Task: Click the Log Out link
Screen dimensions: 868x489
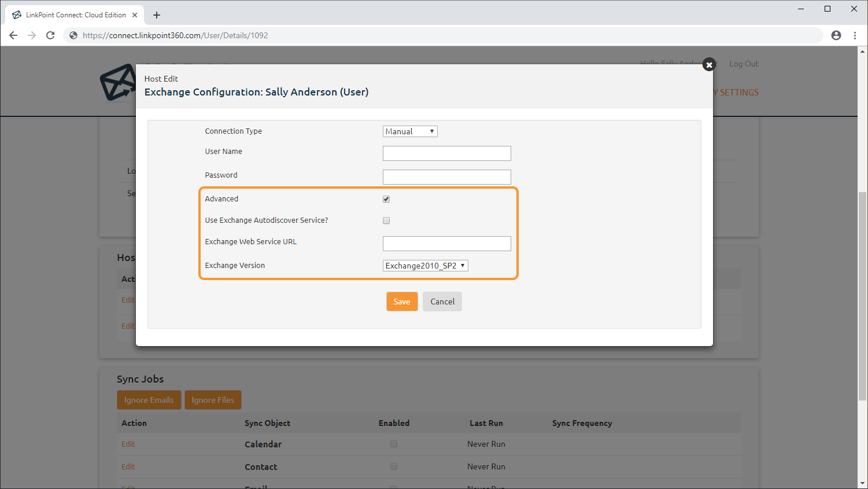Action: click(744, 64)
